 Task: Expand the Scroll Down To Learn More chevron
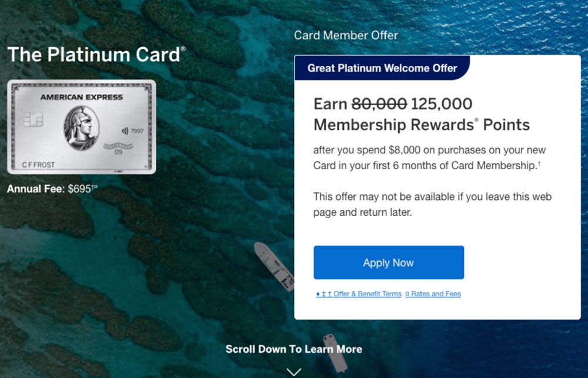click(293, 371)
